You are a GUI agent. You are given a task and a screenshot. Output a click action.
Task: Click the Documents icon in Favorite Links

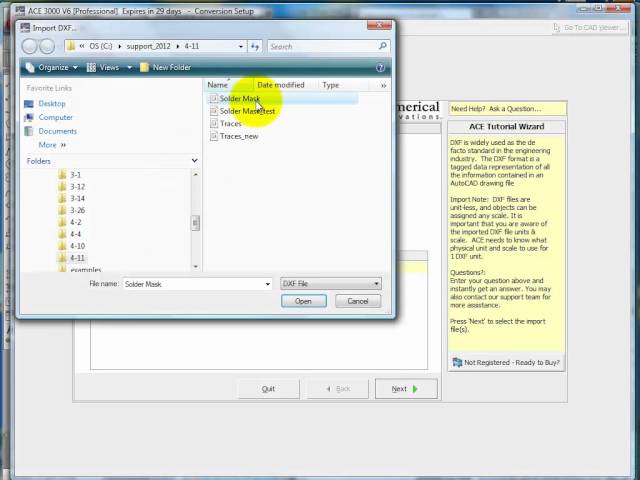[x=29, y=131]
